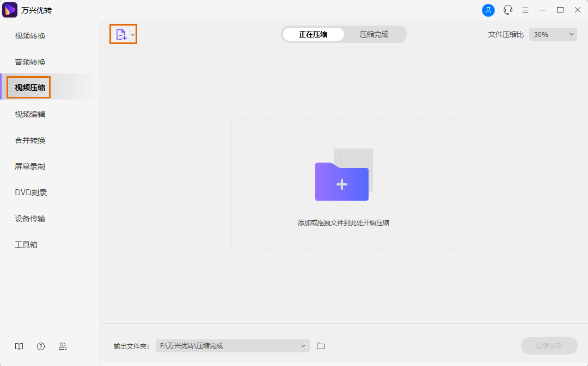Open the 工具箱 (Toolbox) section
This screenshot has width=588, height=366.
(x=26, y=244)
